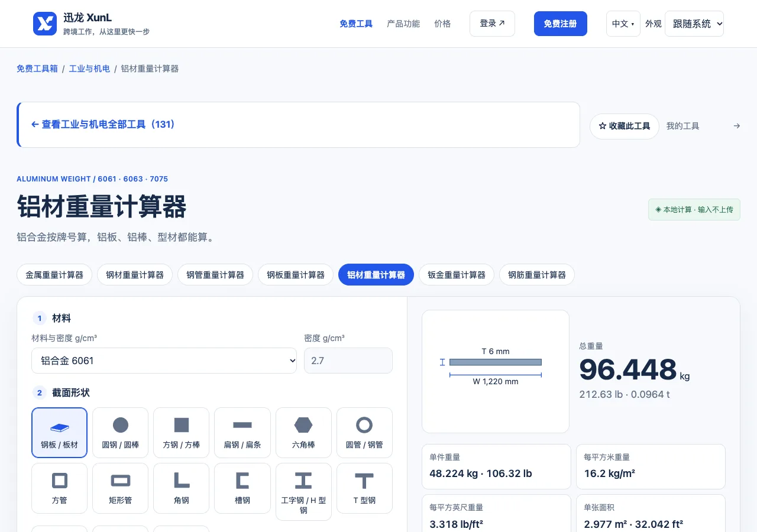Click the 单件重量 value 48.224 kg · 106.32 lb
The height and width of the screenshot is (532, 757).
[481, 473]
